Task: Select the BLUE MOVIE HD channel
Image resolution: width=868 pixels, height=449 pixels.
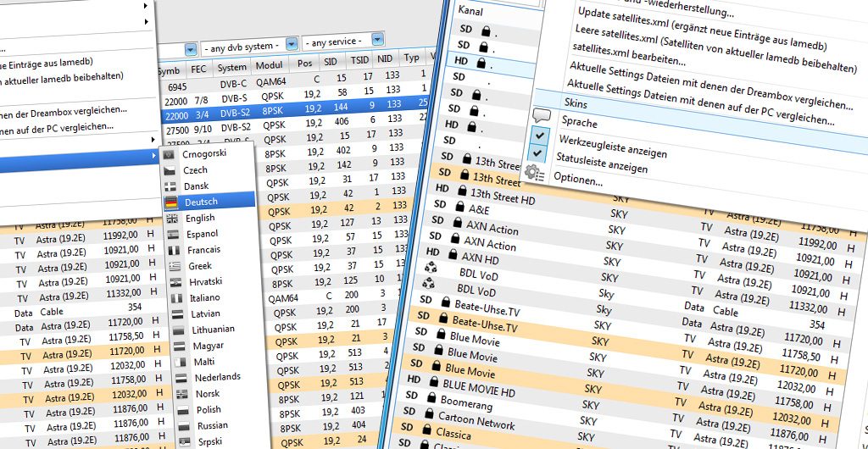Action: [x=478, y=387]
